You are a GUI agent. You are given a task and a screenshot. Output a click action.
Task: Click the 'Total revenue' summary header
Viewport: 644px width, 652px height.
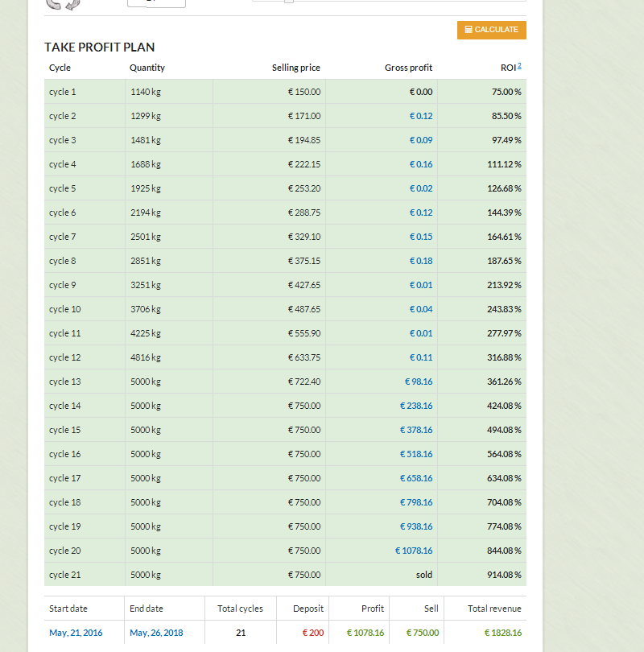coord(494,609)
